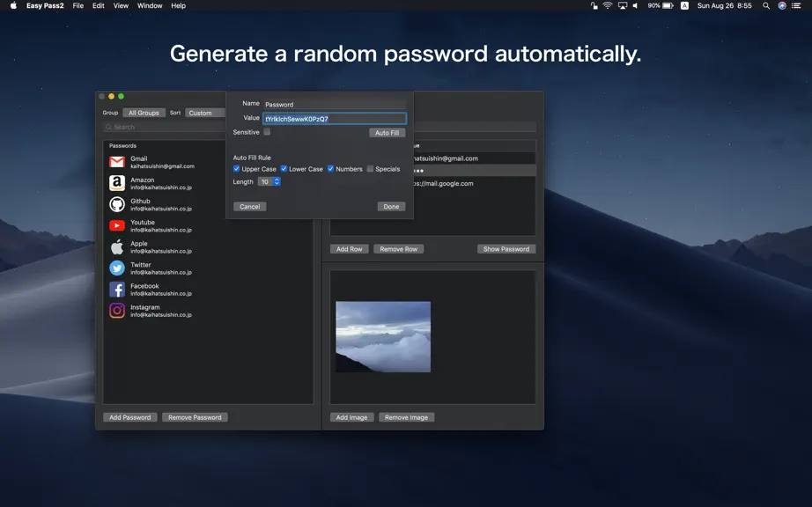This screenshot has height=507, width=812.
Task: Click the Auto Fill button
Action: click(387, 133)
